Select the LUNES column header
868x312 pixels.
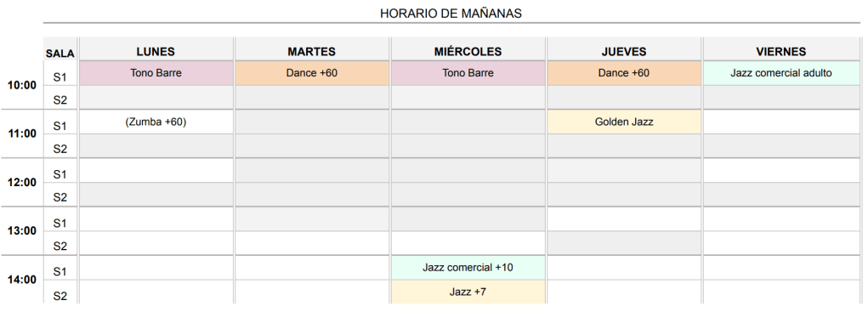pyautogui.click(x=156, y=52)
